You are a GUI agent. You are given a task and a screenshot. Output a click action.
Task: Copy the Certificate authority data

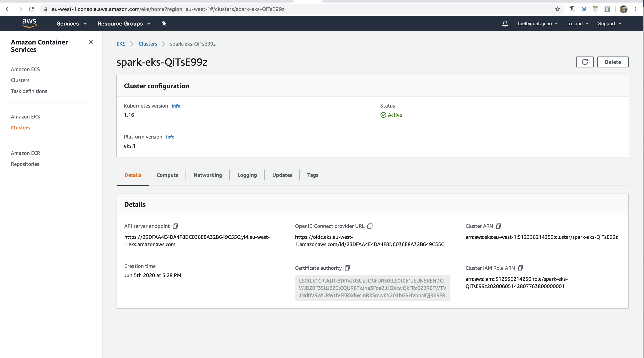pyautogui.click(x=347, y=268)
